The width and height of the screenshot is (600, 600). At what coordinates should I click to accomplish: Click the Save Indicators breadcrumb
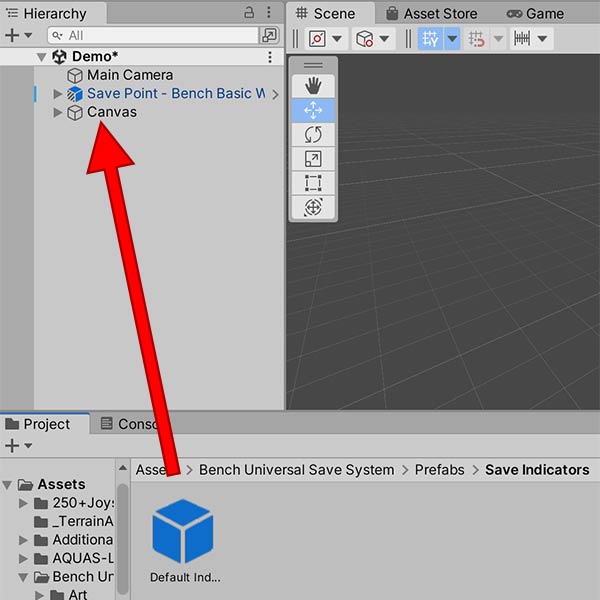(537, 470)
